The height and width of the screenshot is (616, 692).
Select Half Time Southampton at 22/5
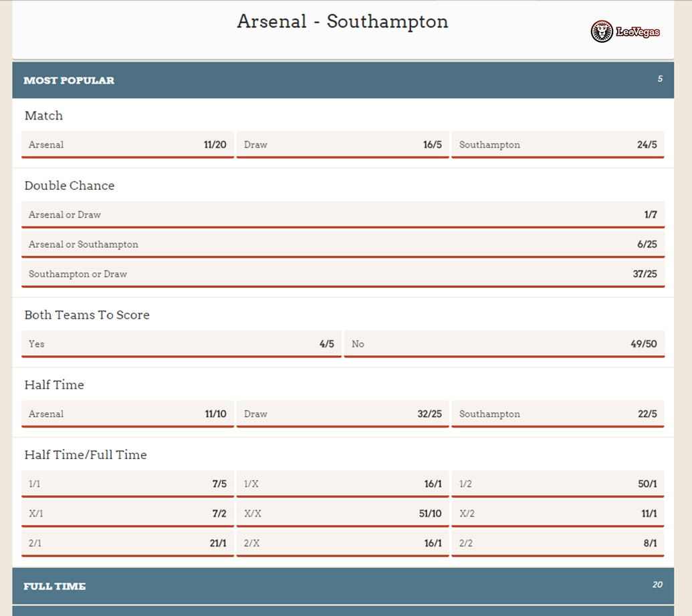(x=558, y=414)
